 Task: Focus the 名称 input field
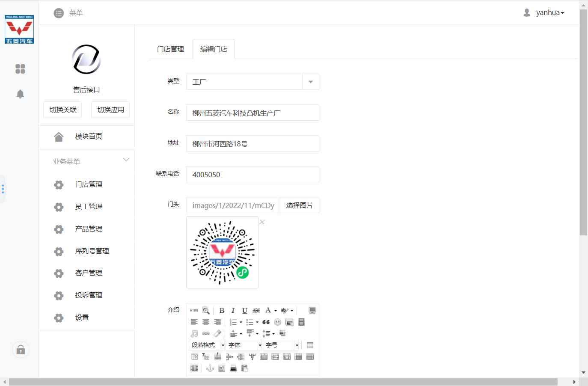252,113
